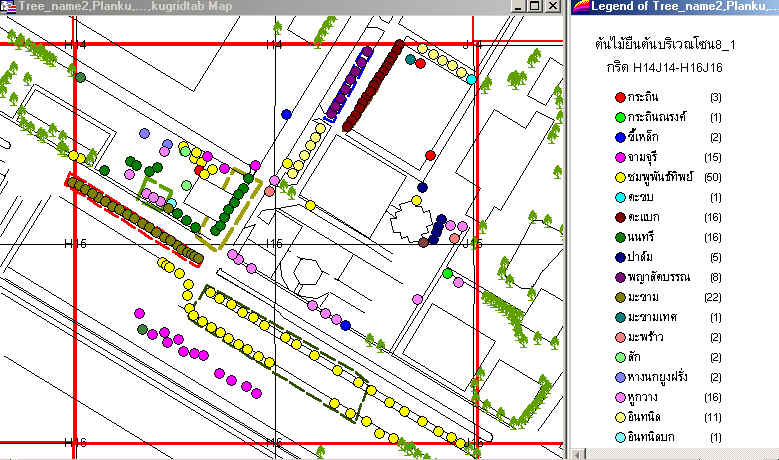Click the olive มะขาม legend dot
Screen dimensions: 779x460
[621, 297]
